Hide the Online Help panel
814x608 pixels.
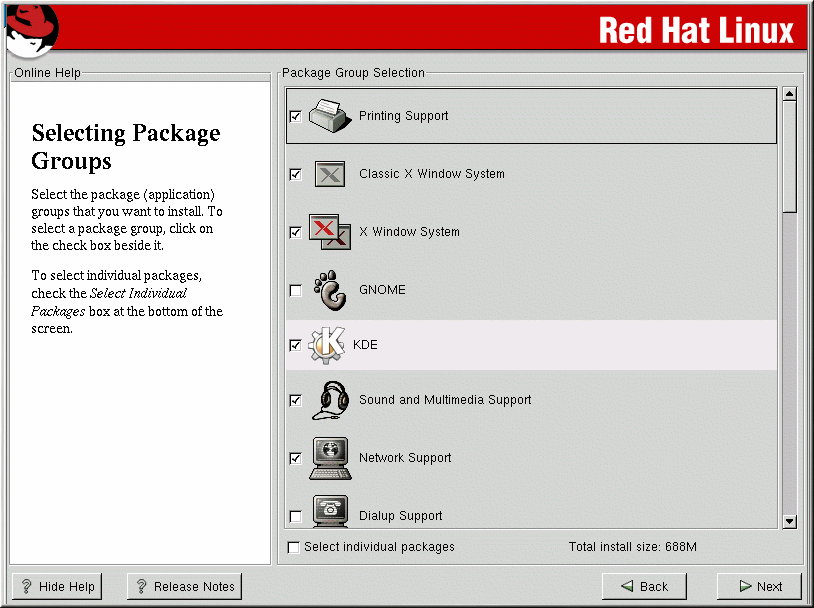pyautogui.click(x=57, y=586)
